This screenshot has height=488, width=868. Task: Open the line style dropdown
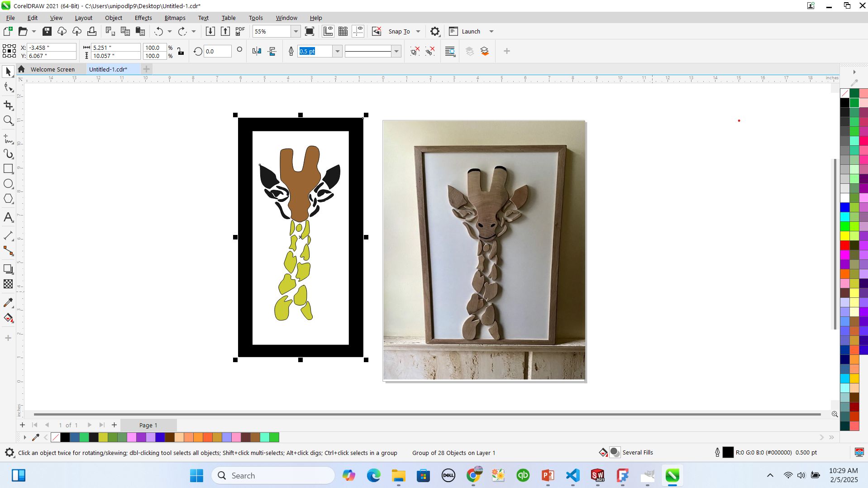(396, 51)
